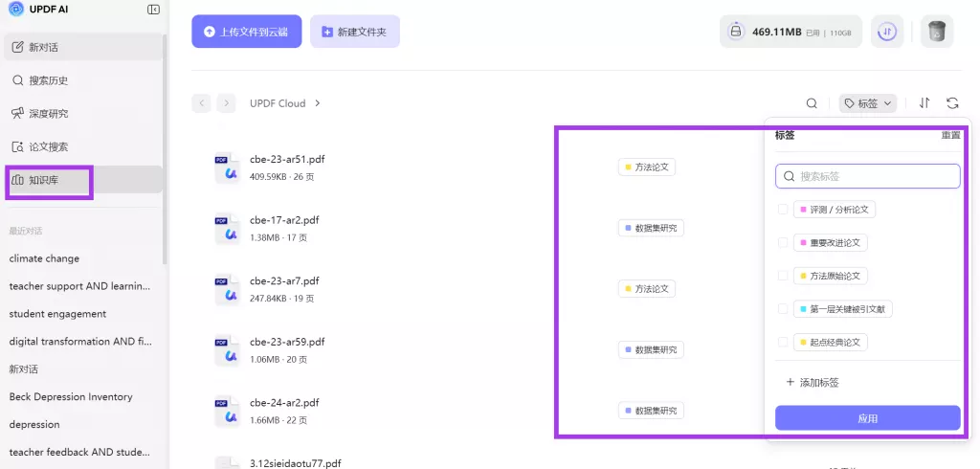Click the cbe-23-ar51.pdf file icon

point(227,167)
